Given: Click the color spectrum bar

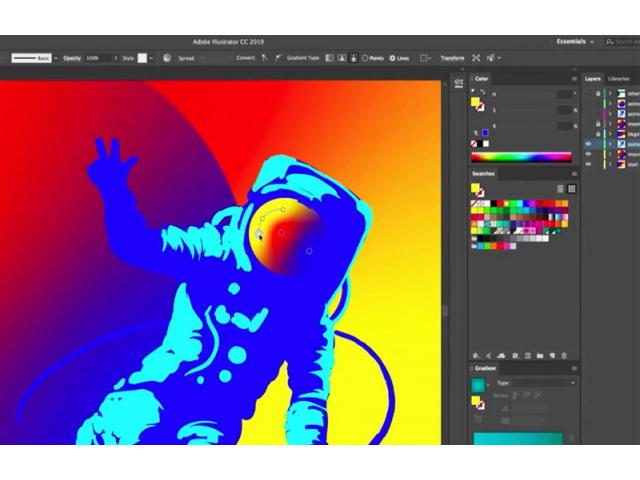Looking at the screenshot, I should point(521,157).
